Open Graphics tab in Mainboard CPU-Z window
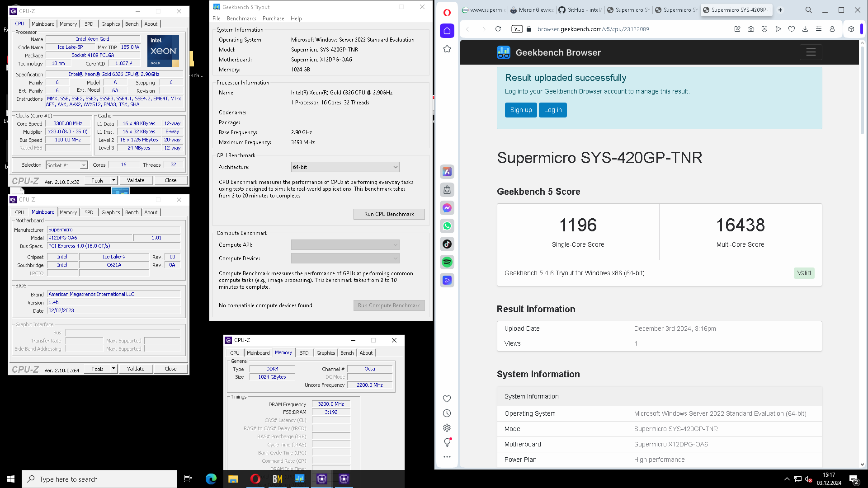 click(110, 212)
